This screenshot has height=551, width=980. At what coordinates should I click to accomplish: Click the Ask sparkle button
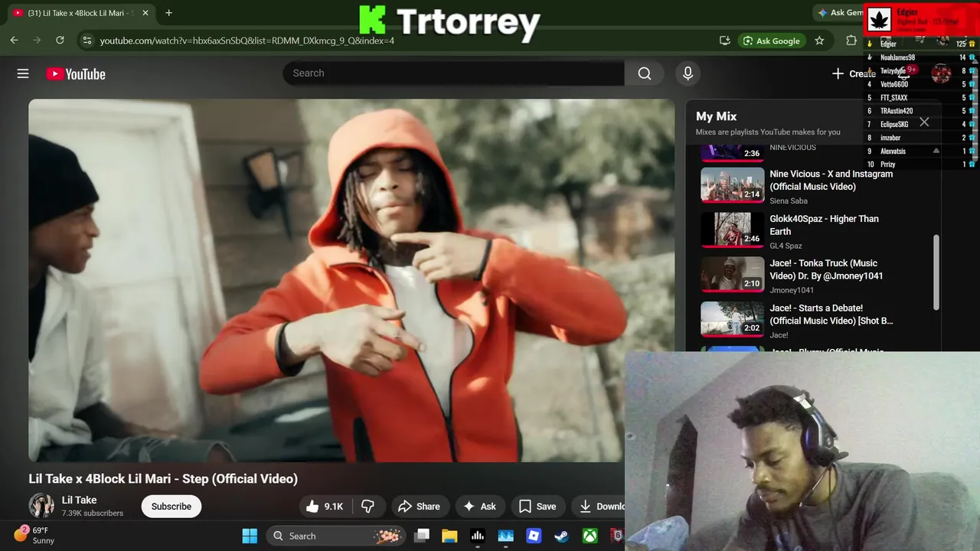point(479,506)
